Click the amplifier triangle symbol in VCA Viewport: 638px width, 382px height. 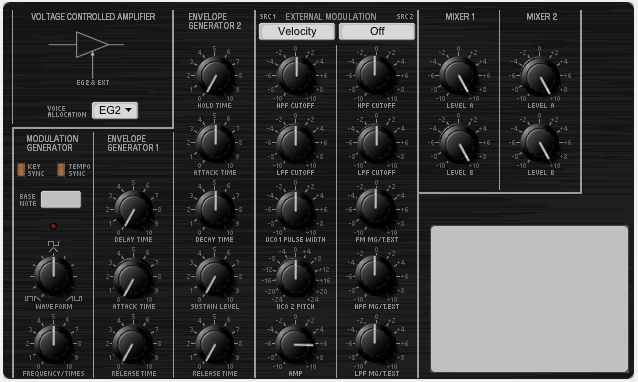coord(92,44)
